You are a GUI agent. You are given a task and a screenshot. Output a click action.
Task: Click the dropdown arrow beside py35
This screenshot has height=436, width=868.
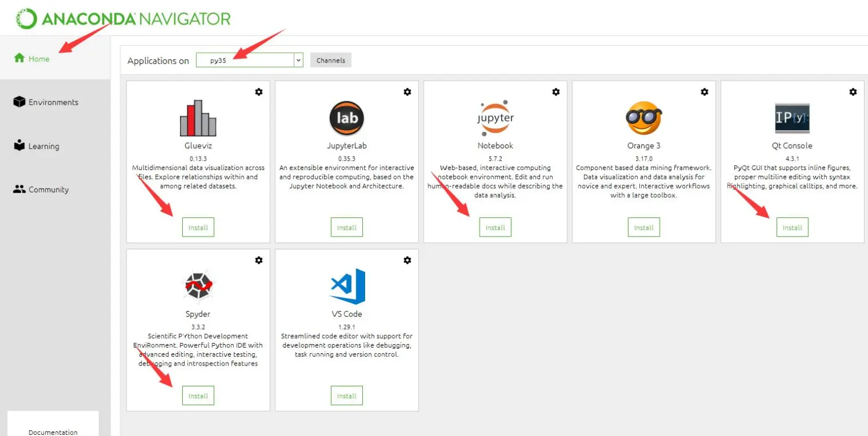pos(299,60)
